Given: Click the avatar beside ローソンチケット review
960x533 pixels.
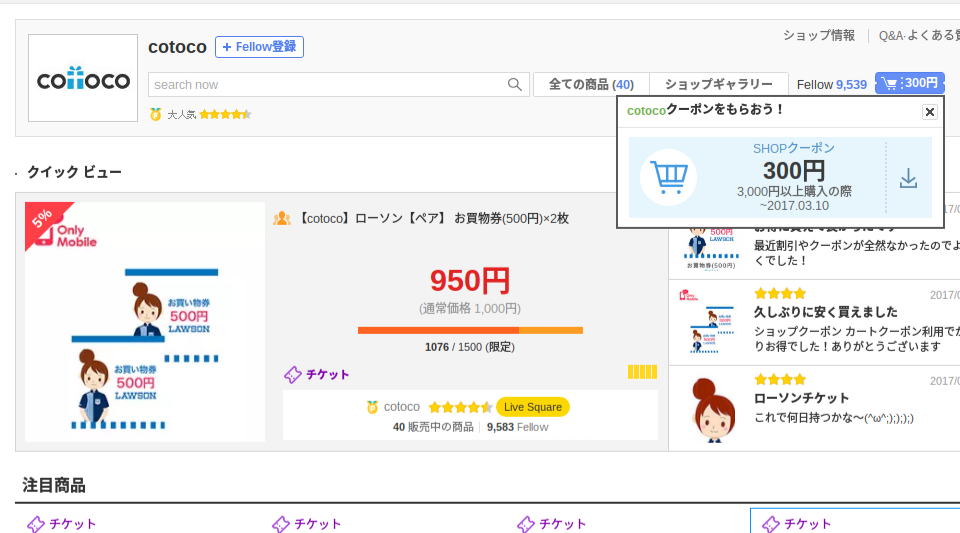Looking at the screenshot, I should [x=713, y=409].
